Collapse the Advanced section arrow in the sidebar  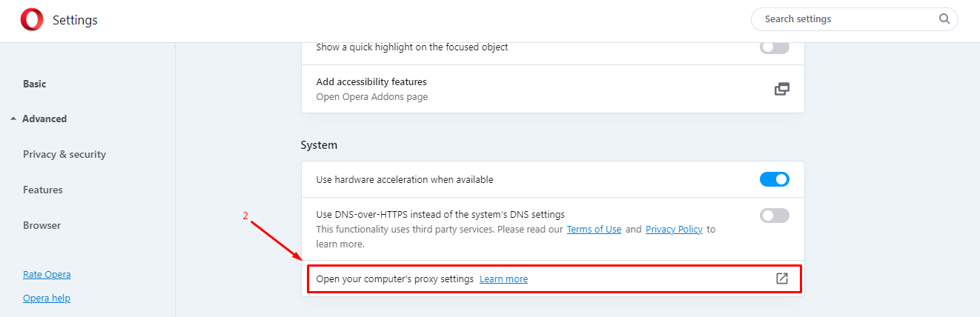(x=13, y=119)
